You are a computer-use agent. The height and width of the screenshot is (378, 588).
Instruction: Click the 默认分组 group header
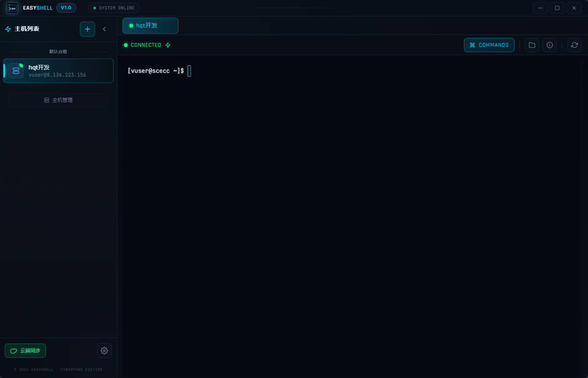coord(58,52)
